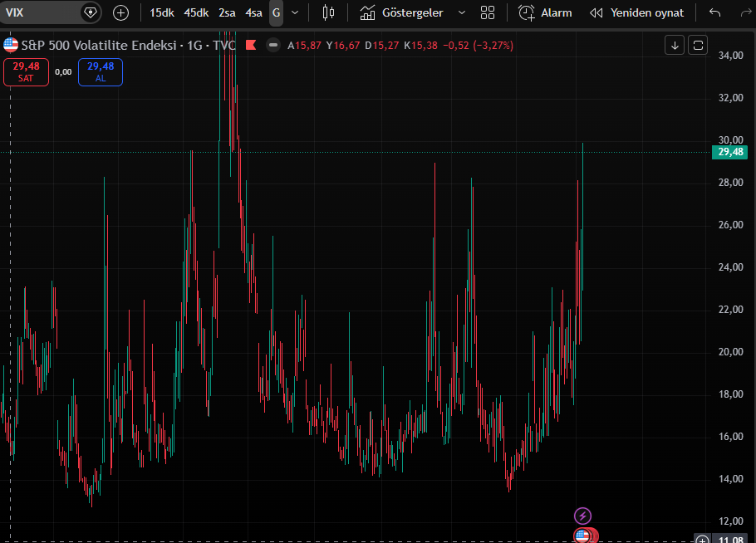The height and width of the screenshot is (543, 756).
Task: Click the S&P 500 Volatilite Endeksi title
Action: [99, 46]
